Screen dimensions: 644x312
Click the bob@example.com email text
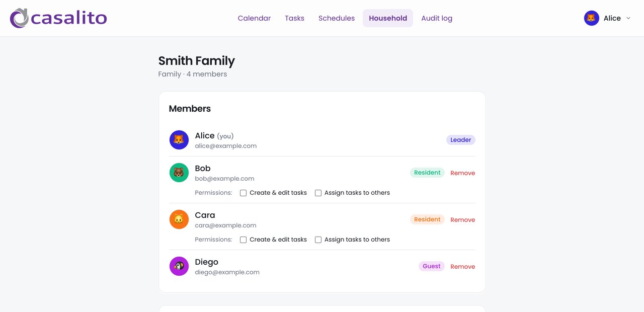[x=224, y=179]
